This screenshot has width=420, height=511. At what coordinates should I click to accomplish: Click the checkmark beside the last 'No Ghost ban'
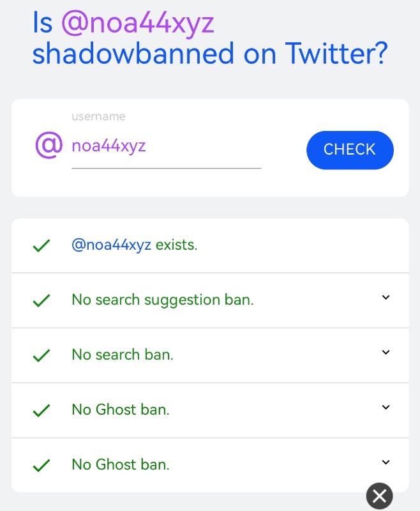[x=41, y=466]
